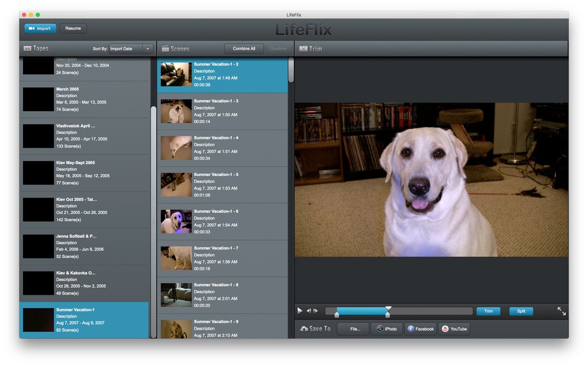Open the Sort By Import Date dropdown
The height and width of the screenshot is (366, 588).
[131, 49]
